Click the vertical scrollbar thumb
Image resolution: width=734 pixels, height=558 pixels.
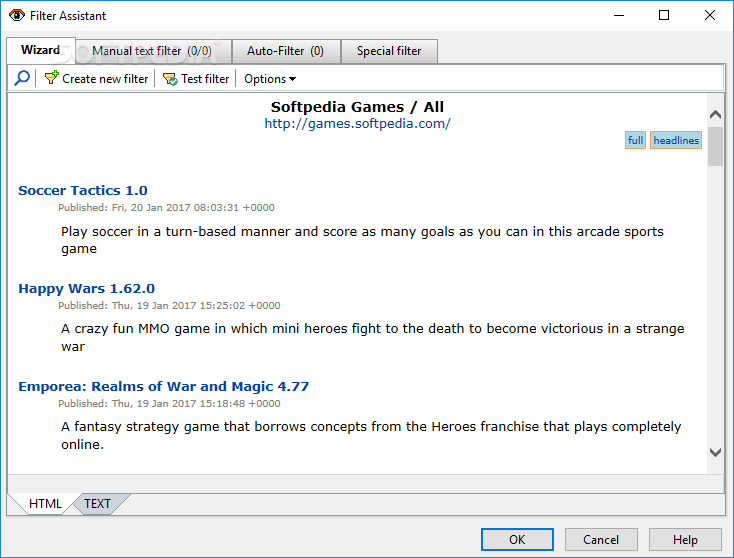pyautogui.click(x=715, y=146)
